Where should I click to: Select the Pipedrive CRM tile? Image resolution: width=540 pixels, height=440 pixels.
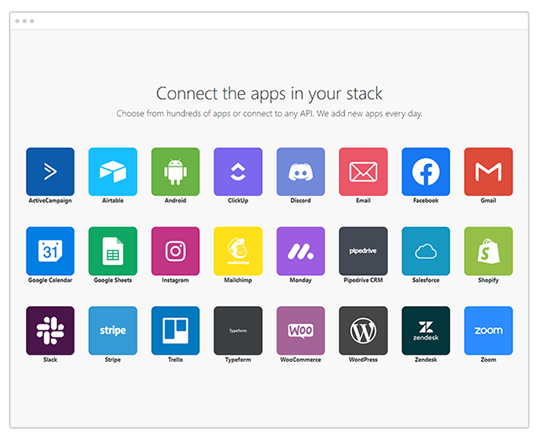[363, 251]
